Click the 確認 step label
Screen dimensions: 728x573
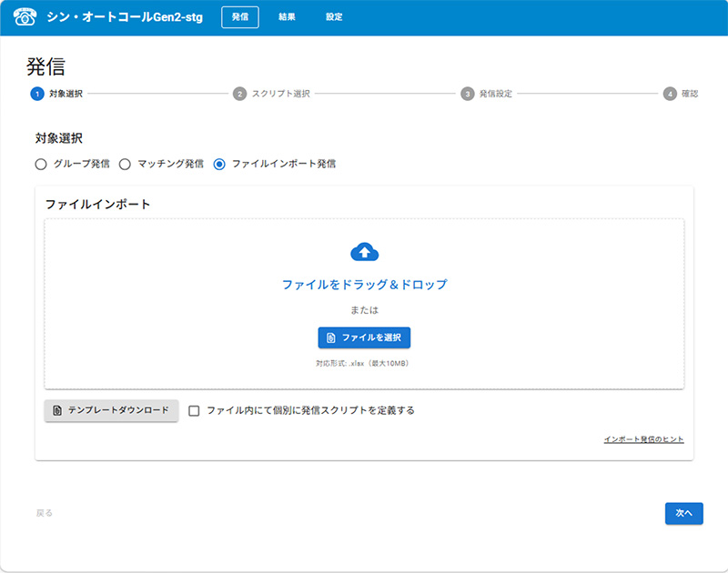690,94
